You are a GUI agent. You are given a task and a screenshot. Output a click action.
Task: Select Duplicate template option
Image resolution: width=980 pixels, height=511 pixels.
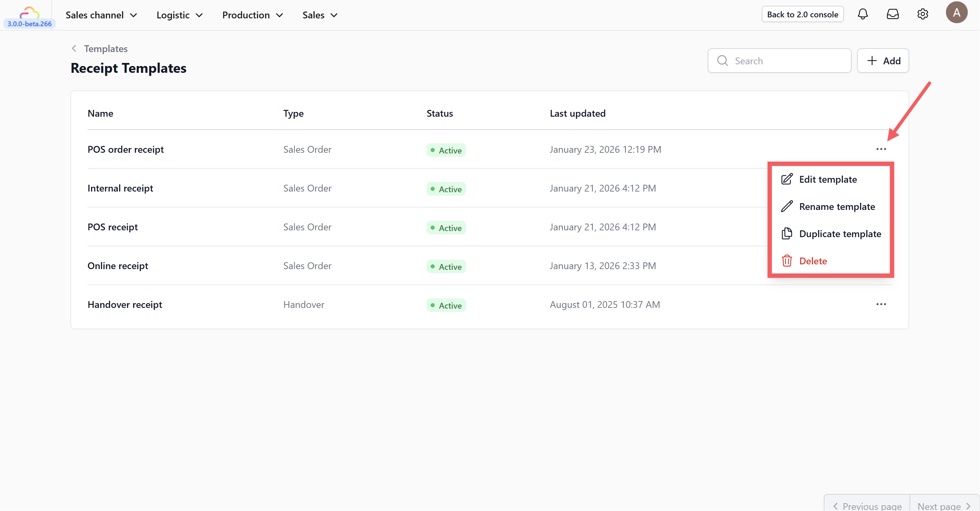click(840, 233)
